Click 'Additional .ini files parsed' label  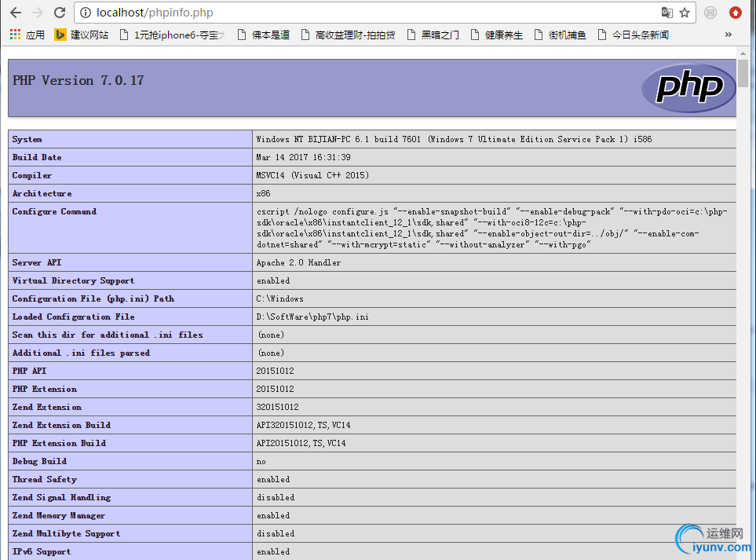coord(81,353)
